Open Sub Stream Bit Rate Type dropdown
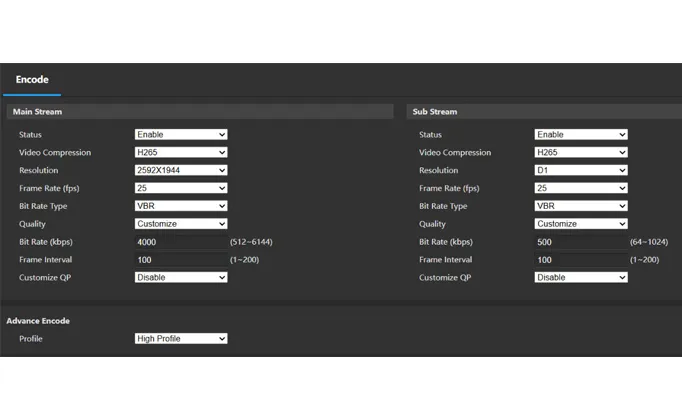Image resolution: width=682 pixels, height=420 pixels. (581, 206)
